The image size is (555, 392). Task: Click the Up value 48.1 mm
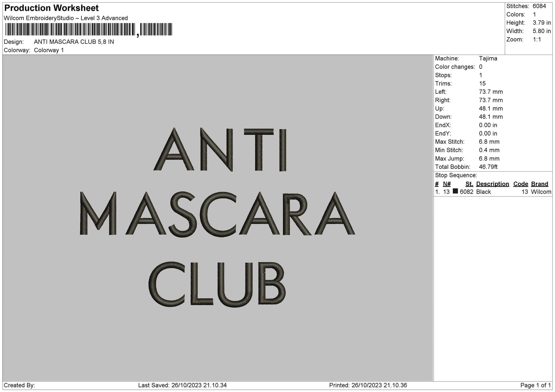click(x=491, y=109)
